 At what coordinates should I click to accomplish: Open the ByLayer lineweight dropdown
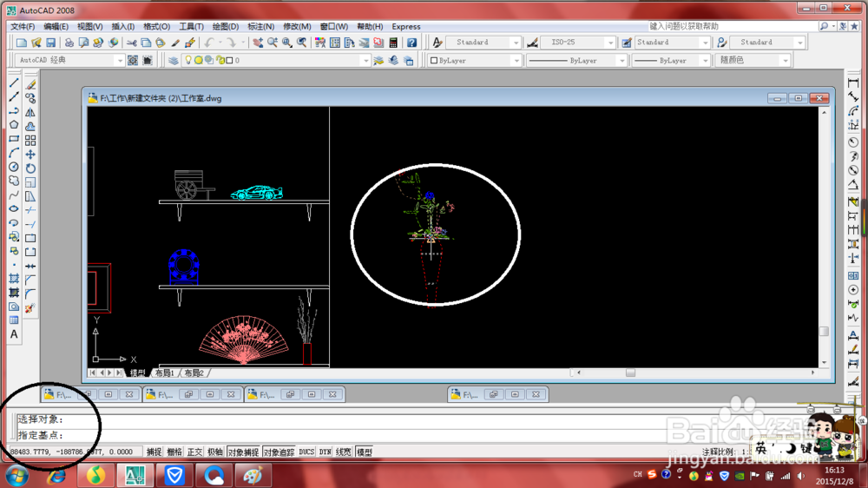[705, 61]
